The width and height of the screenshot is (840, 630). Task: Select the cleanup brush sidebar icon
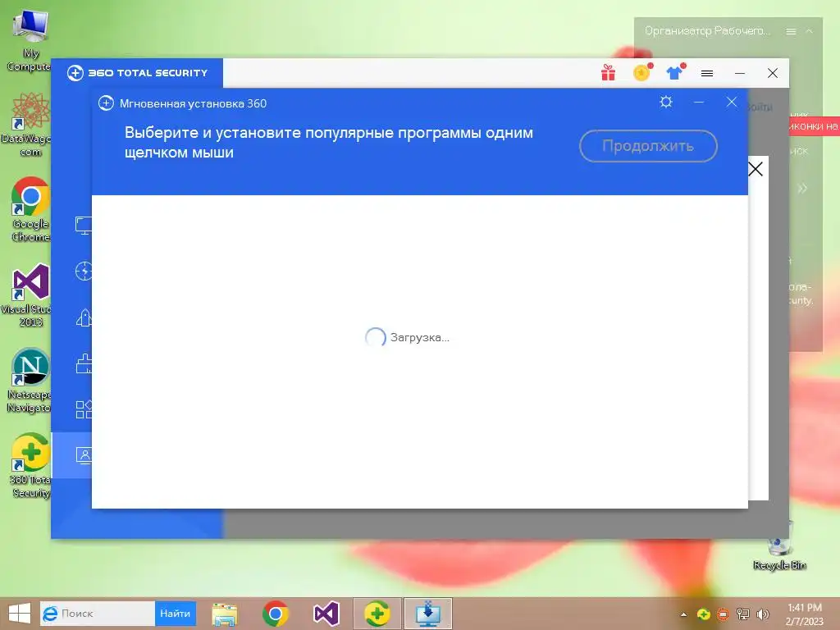[84, 363]
